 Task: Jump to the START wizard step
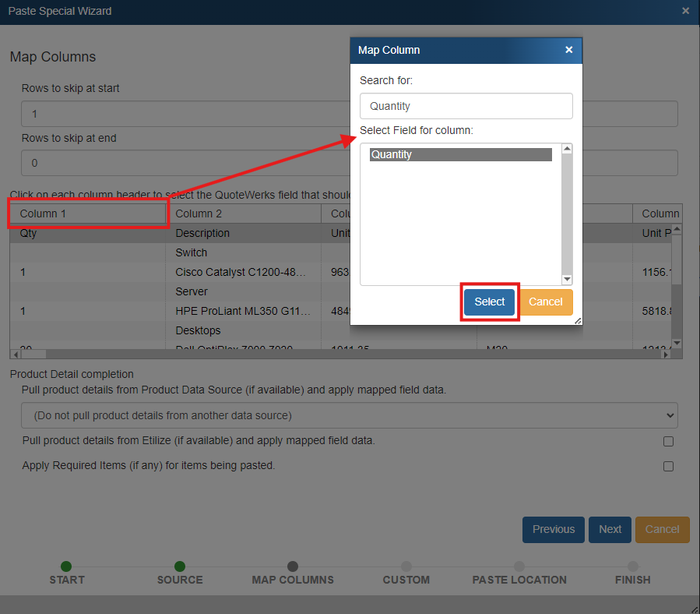point(66,566)
